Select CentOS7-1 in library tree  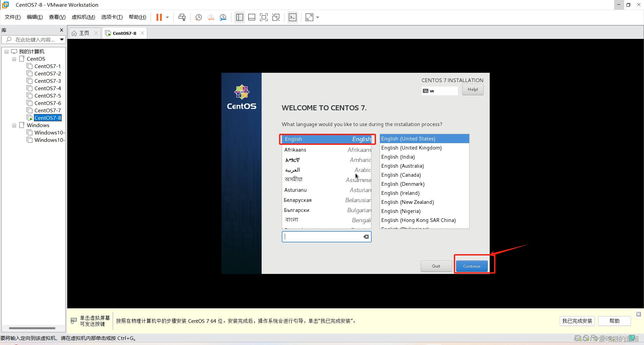coord(48,66)
